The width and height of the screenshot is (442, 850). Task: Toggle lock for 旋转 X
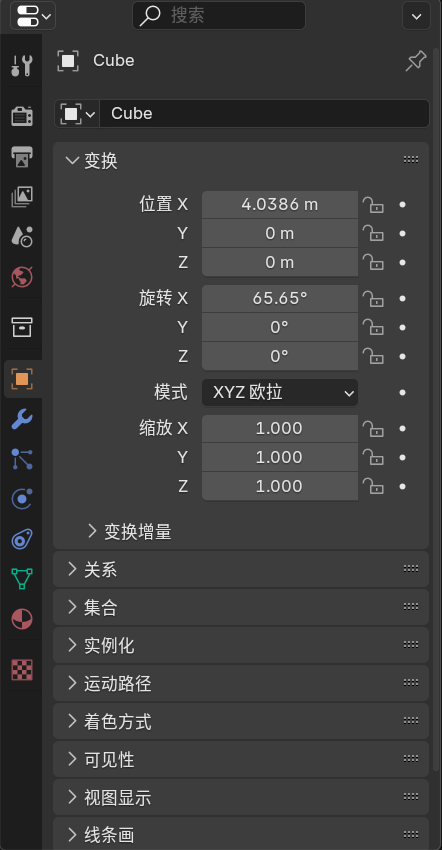pos(373,298)
